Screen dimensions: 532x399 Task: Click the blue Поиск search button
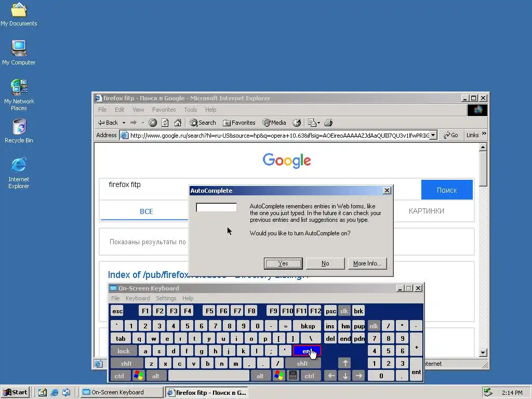pos(447,190)
